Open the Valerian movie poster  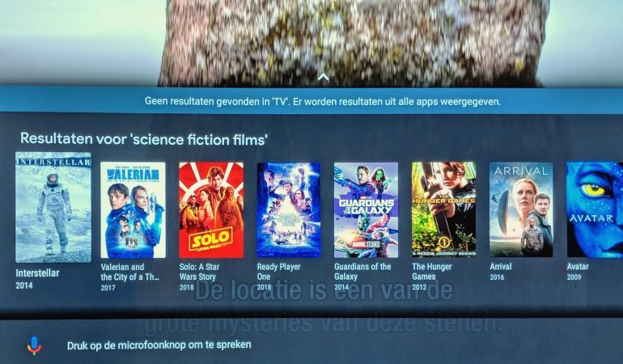coord(133,210)
